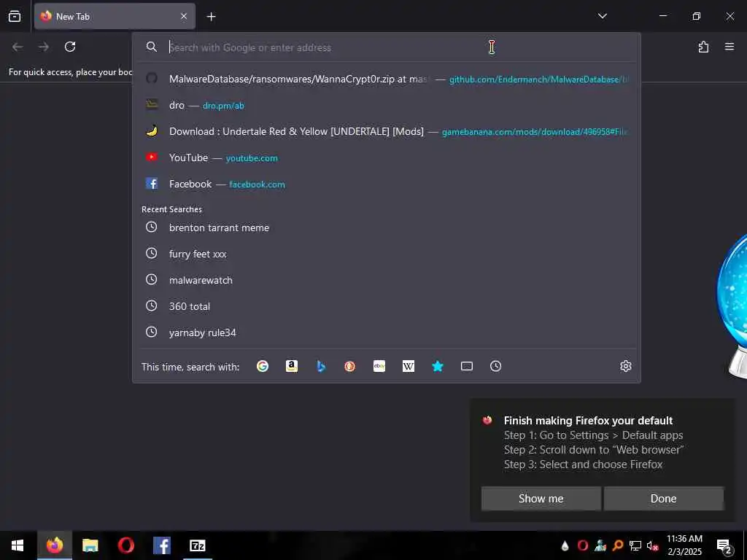Reload the current page
This screenshot has width=747, height=560.
point(70,47)
